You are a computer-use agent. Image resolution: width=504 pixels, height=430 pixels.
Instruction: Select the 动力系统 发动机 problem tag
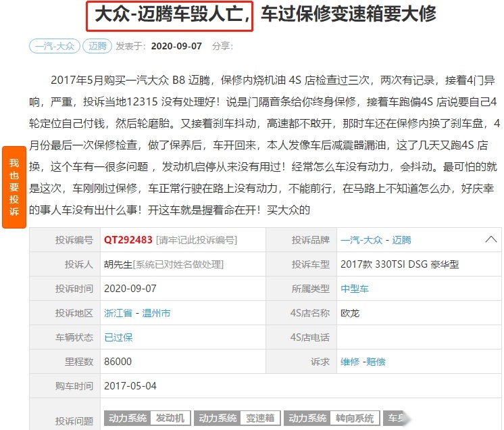tap(147, 418)
